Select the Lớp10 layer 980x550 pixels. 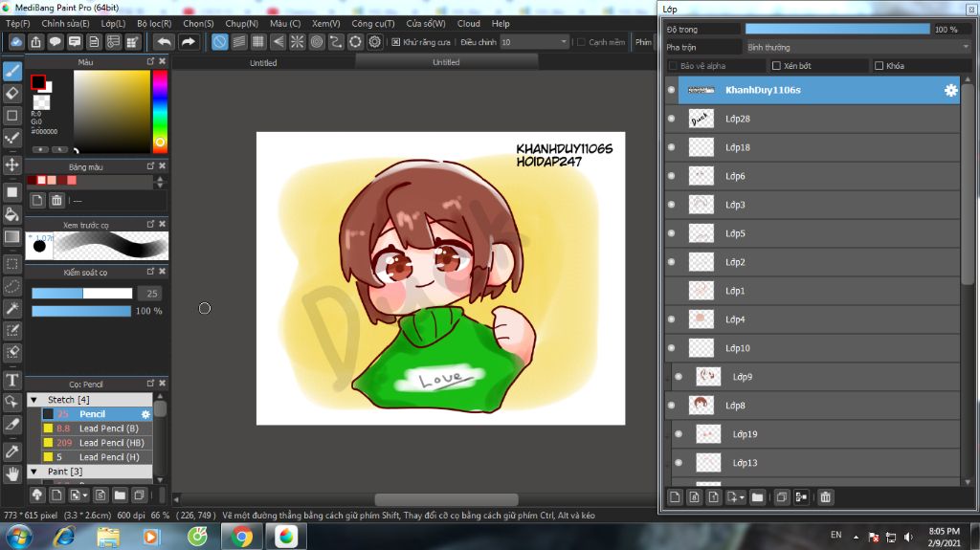tap(812, 348)
